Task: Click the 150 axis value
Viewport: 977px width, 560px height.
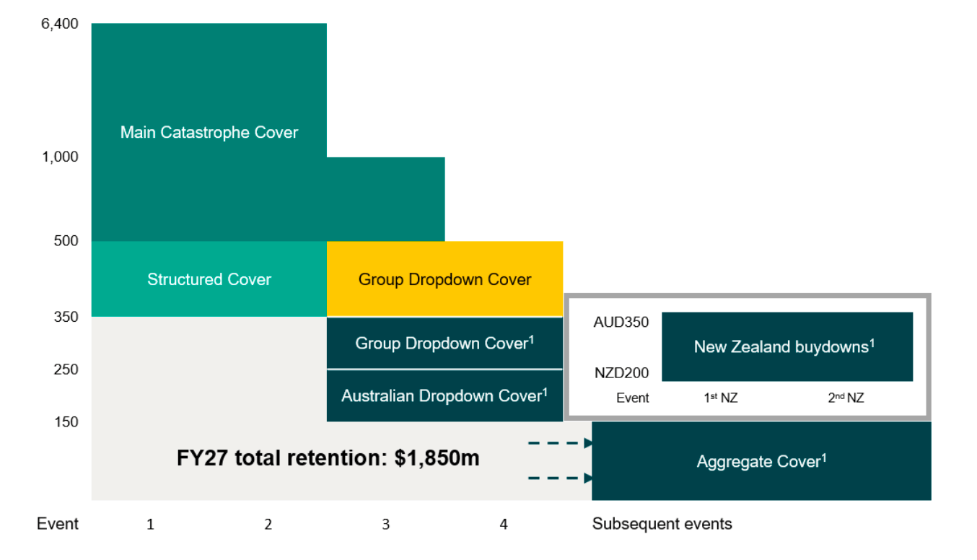Action: tap(66, 422)
